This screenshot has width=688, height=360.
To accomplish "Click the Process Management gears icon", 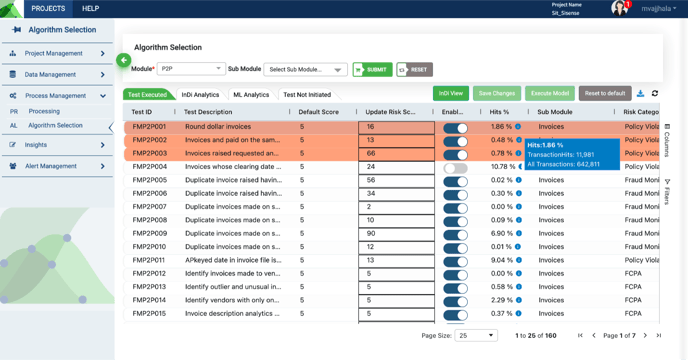I will pos(13,95).
